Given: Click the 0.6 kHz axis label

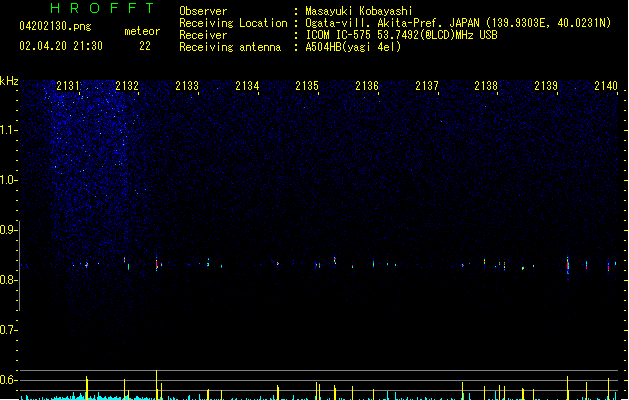Looking at the screenshot, I should 8,380.
